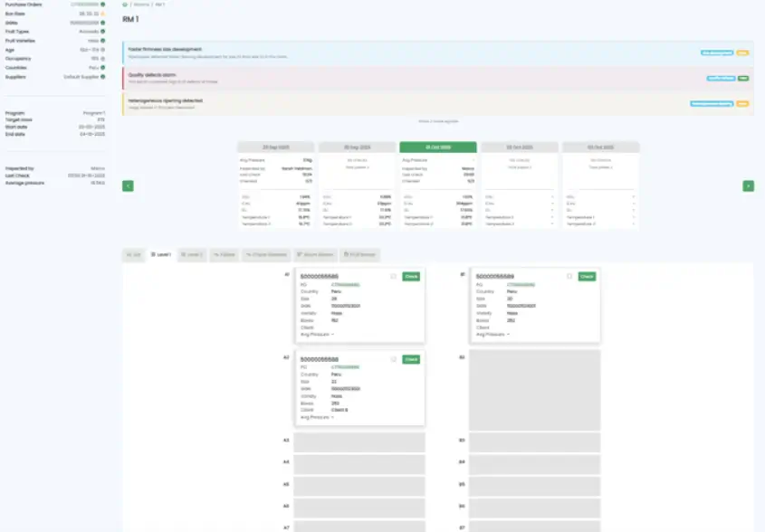Go to next dates with right arrow
Screen dimensions: 765x532
(x=748, y=185)
